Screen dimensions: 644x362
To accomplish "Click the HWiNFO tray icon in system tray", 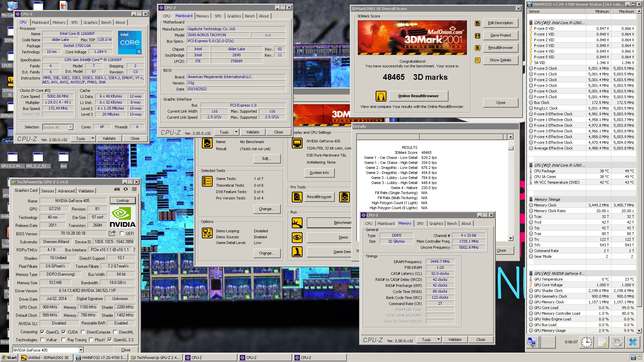I will click(x=633, y=358).
